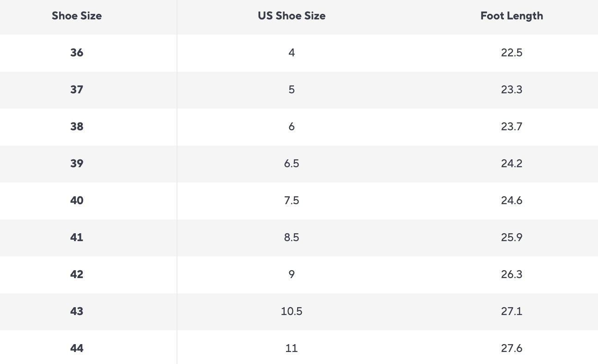Select the foot length 27.6 value
This screenshot has width=598, height=364.
[x=512, y=348]
